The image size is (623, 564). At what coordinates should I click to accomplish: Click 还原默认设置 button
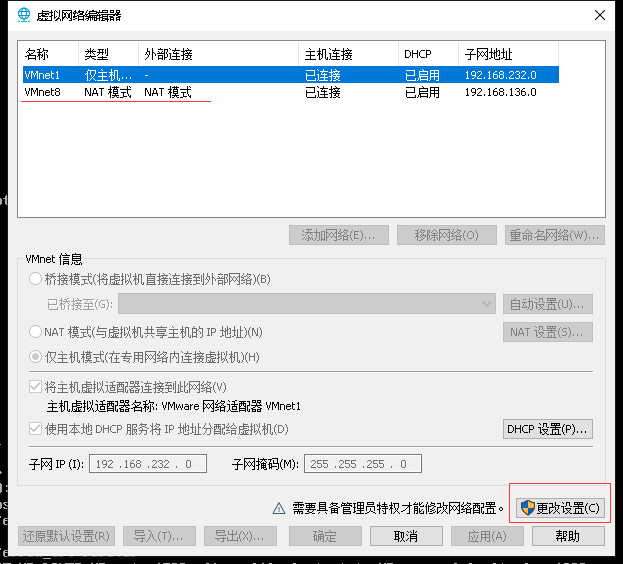pyautogui.click(x=66, y=536)
